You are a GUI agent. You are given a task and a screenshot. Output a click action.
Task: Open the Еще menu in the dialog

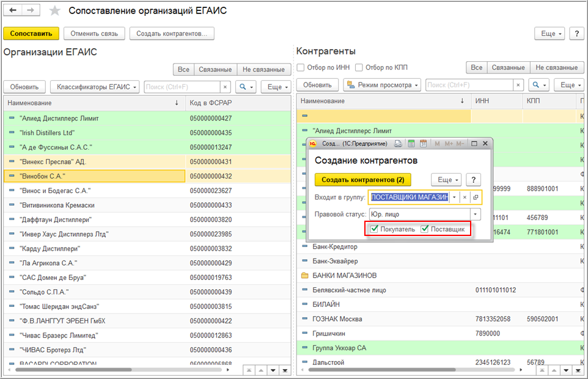point(446,180)
